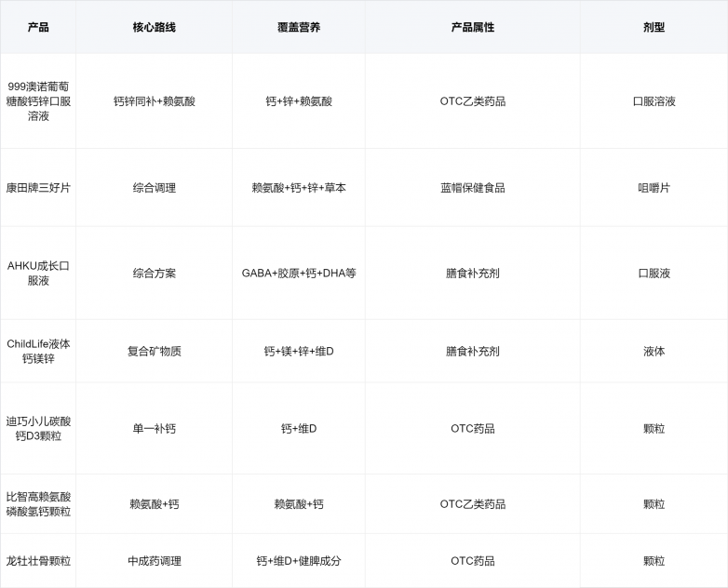The height and width of the screenshot is (588, 728).
Task: Click the 中成药调理 cell
Action: coord(155,561)
